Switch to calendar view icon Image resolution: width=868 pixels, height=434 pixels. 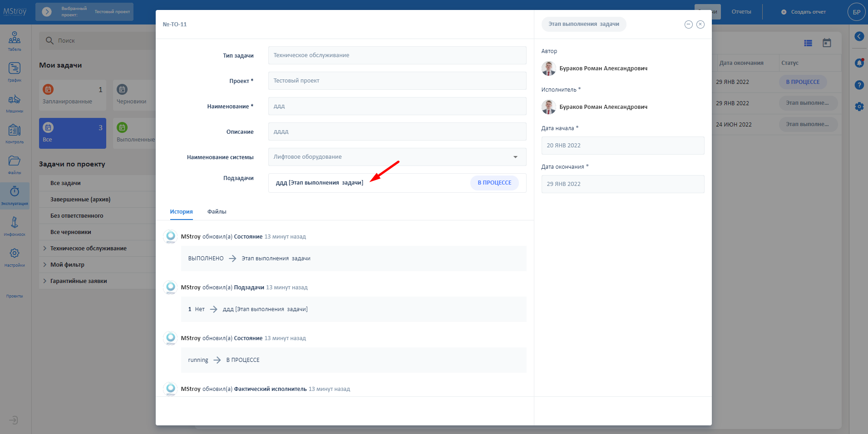coord(827,43)
